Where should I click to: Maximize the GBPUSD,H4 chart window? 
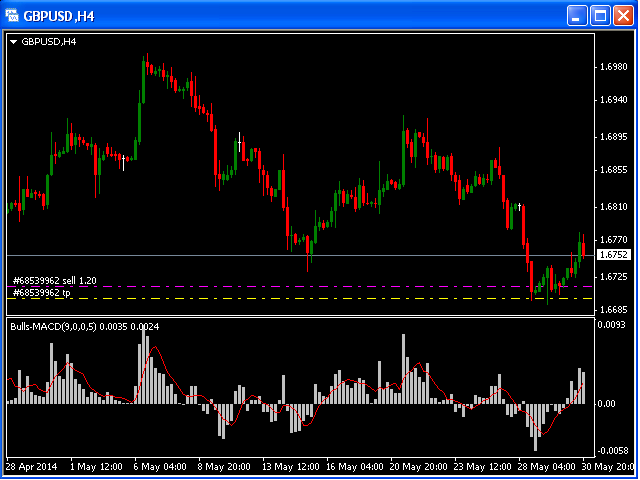(600, 16)
